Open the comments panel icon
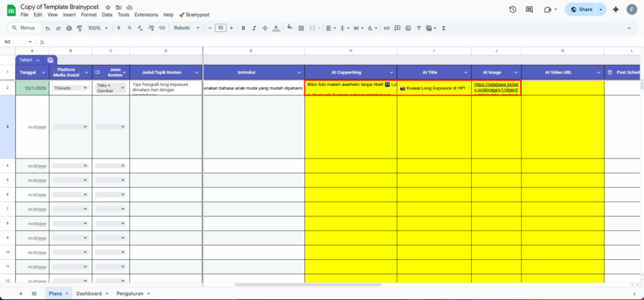Screen dimensions: 644x300 click(529, 9)
